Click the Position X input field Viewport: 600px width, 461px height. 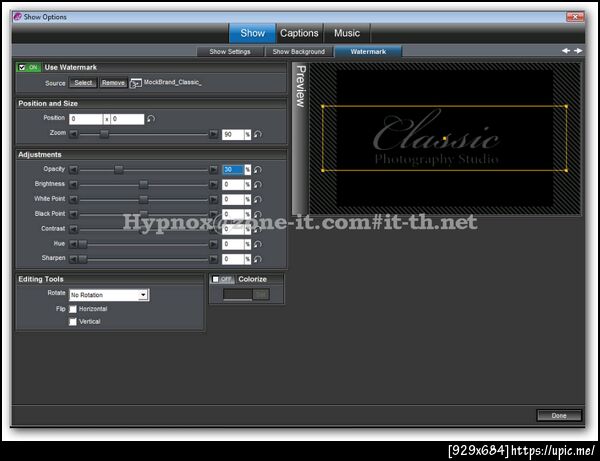click(x=86, y=119)
